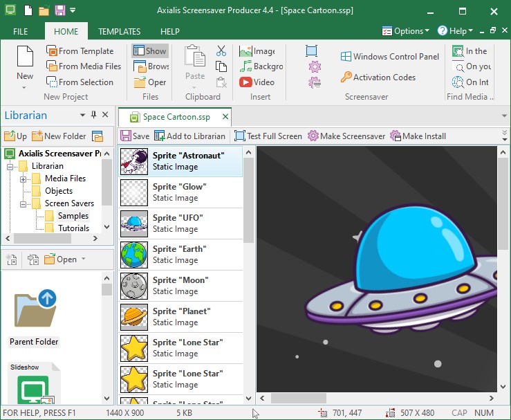Click Test Full Screen
The width and height of the screenshot is (511, 420).
[268, 136]
